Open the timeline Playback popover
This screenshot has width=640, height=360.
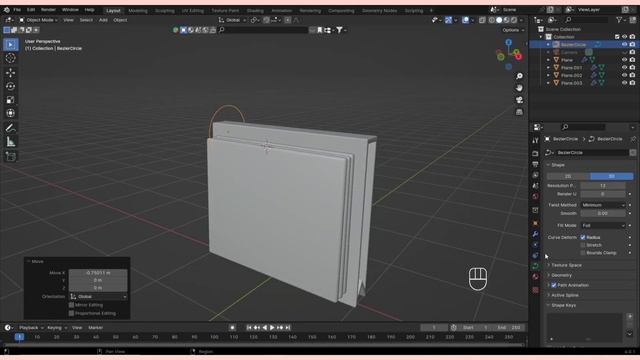point(31,328)
